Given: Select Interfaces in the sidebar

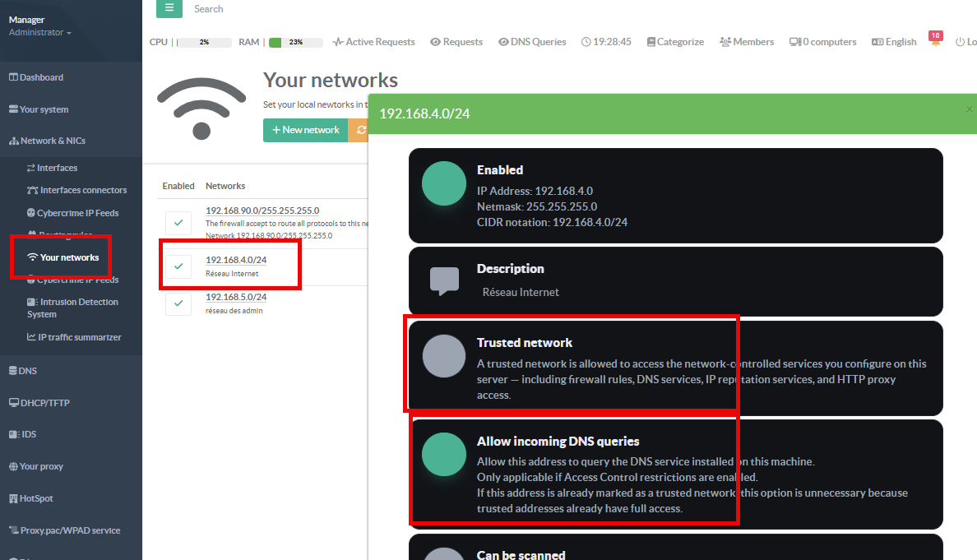Looking at the screenshot, I should (x=57, y=168).
